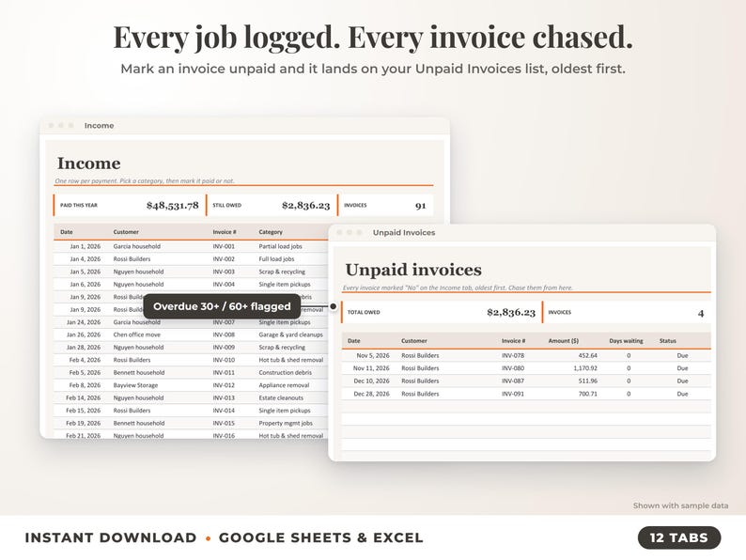Click the Customer header in Unpaid invoices table

414,341
